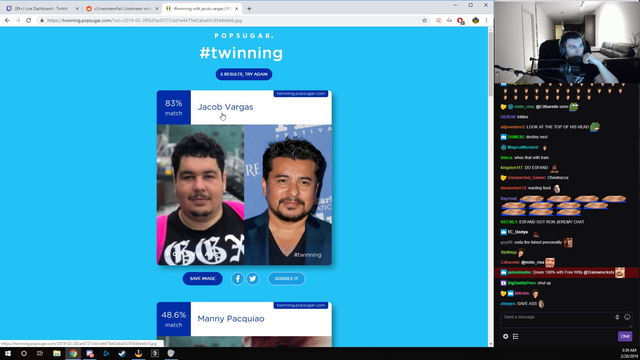Click the highlighted jamesbeahm chat message

[x=566, y=272]
